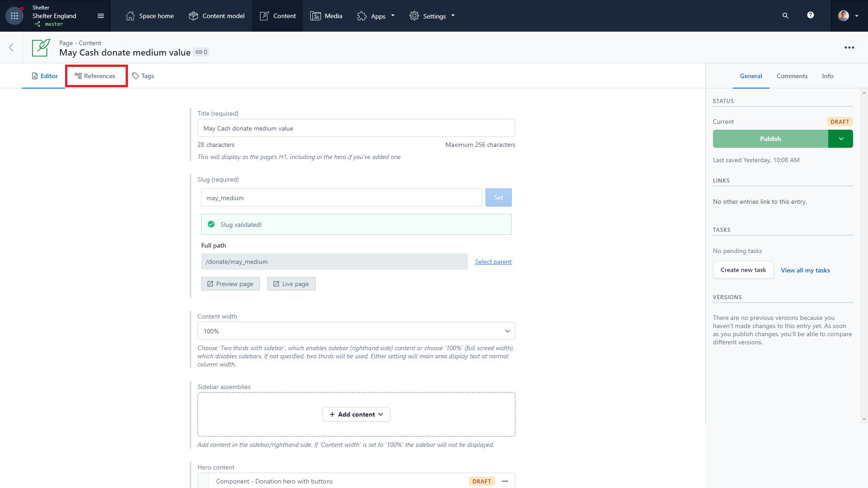Open the user avatar account menu

point(844,15)
